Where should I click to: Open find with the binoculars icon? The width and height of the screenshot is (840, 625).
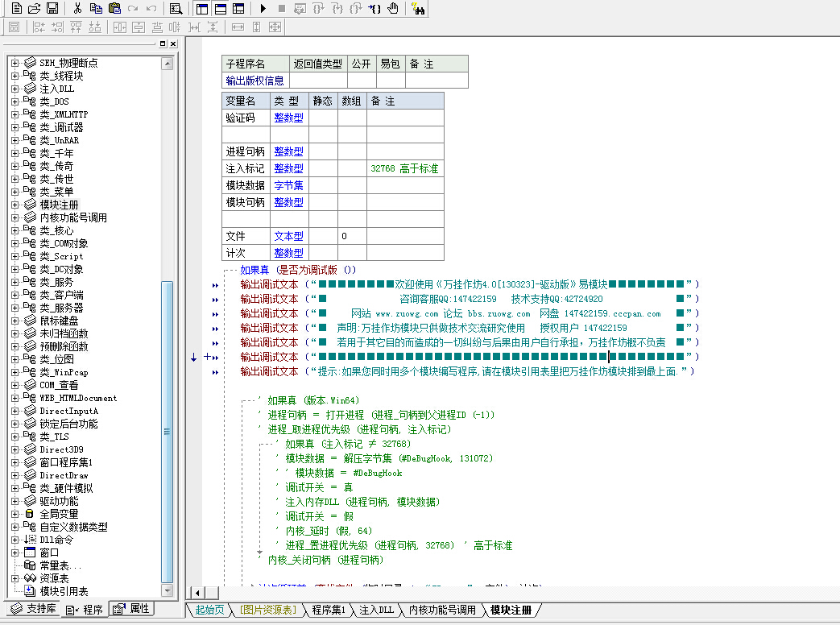[x=417, y=9]
